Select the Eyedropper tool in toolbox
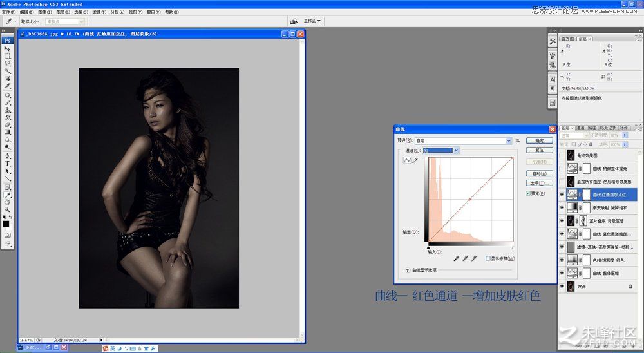The width and height of the screenshot is (644, 353). [7, 195]
